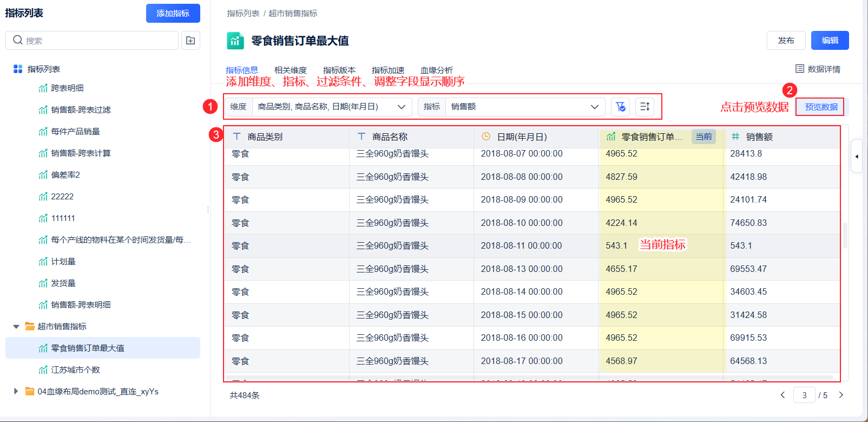Click the value 4224.14 in the table

click(621, 223)
